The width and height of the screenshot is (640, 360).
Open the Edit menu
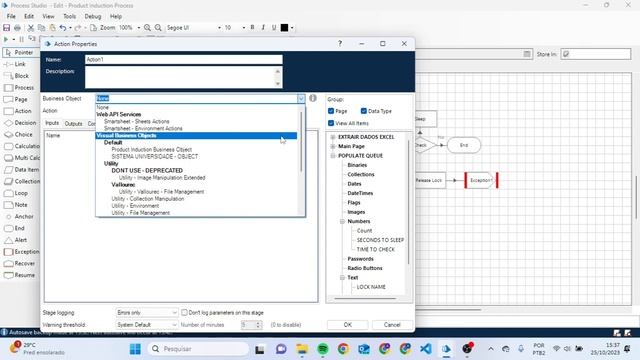pyautogui.click(x=29, y=16)
